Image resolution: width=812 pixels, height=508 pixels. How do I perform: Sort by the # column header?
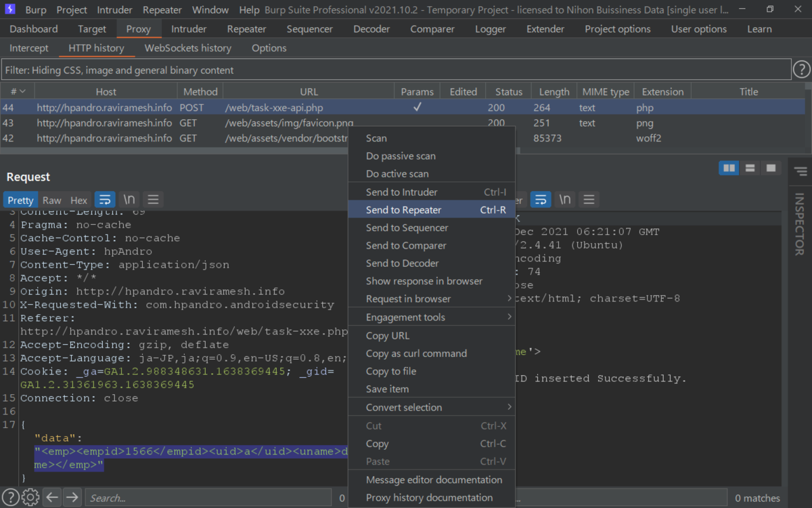(x=18, y=91)
